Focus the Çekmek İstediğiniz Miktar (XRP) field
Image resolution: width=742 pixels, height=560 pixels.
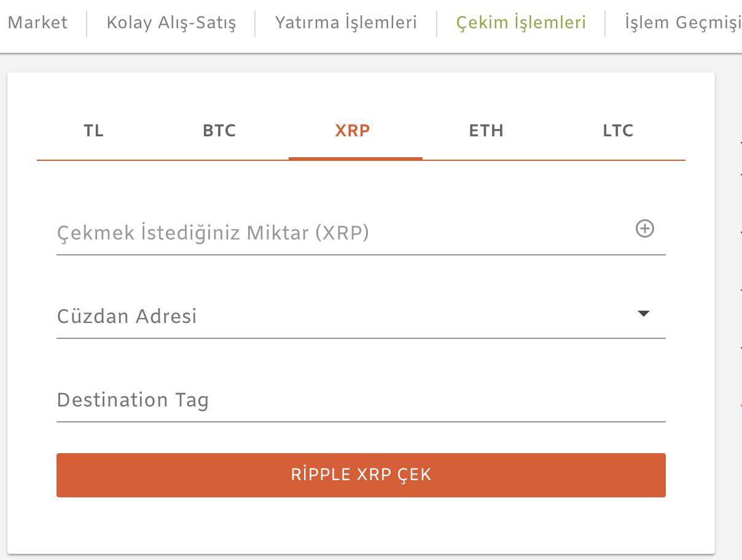click(361, 233)
